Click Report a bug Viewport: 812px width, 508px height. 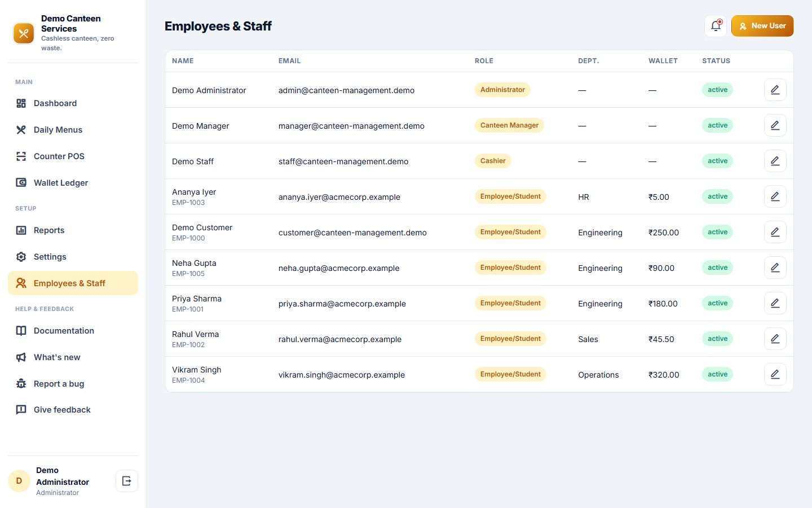tap(73, 384)
